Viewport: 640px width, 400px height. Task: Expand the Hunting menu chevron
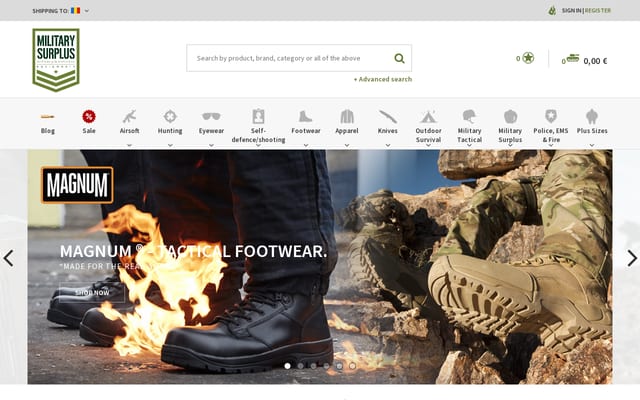point(170,145)
